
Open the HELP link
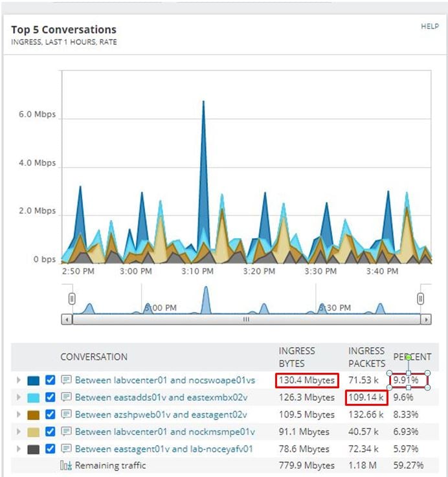click(430, 27)
